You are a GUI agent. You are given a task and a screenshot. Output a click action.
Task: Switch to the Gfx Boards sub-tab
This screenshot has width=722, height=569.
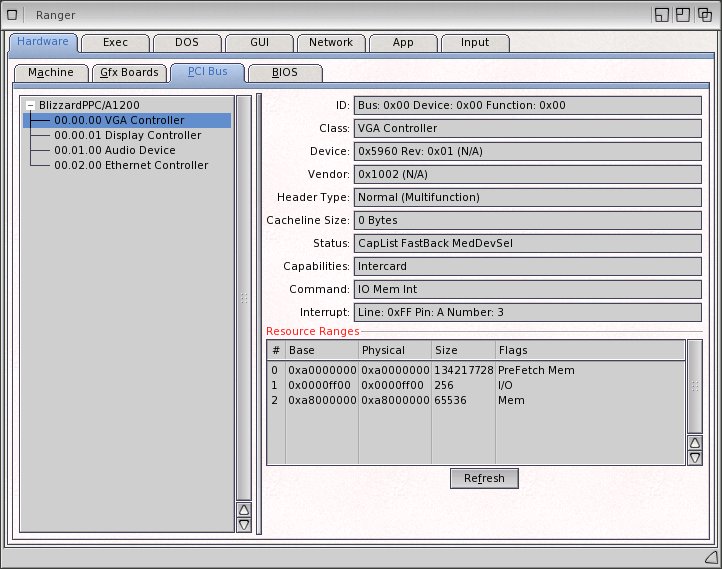click(129, 73)
